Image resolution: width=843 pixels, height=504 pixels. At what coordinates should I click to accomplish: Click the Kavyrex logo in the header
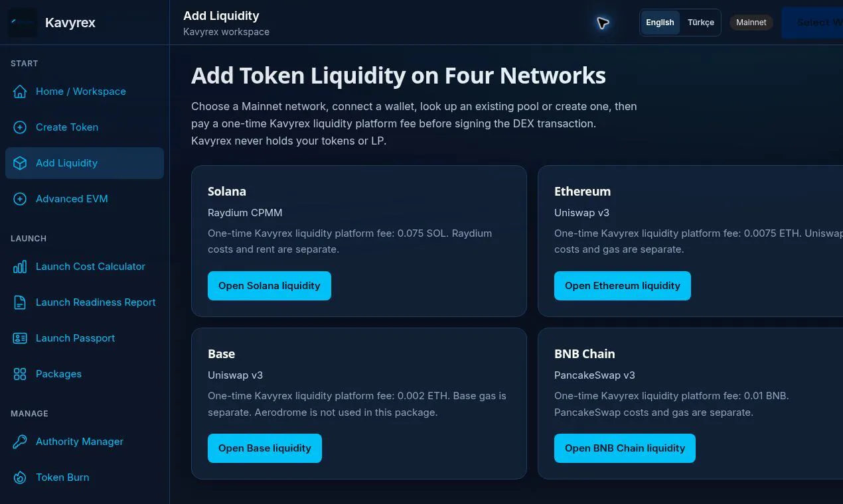[23, 23]
